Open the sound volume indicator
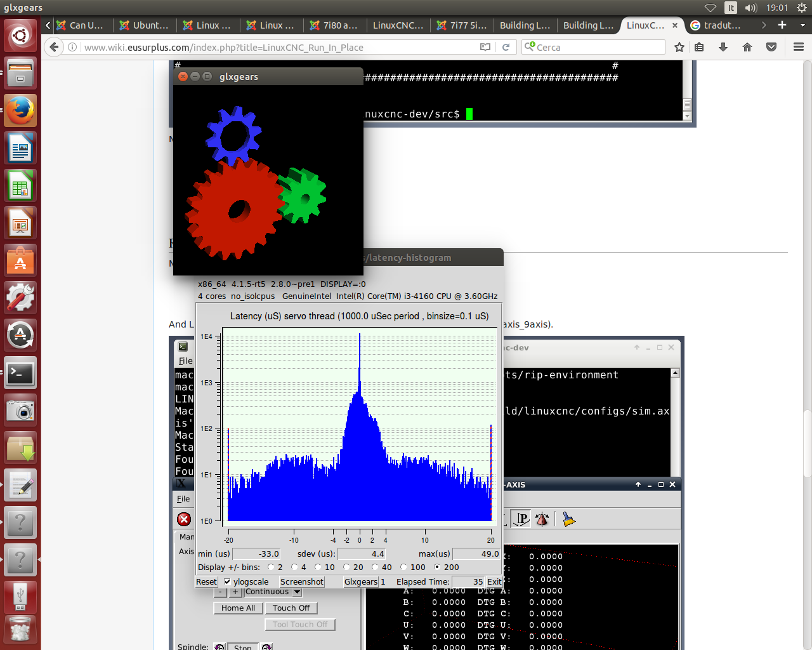The image size is (812, 650). [x=751, y=8]
